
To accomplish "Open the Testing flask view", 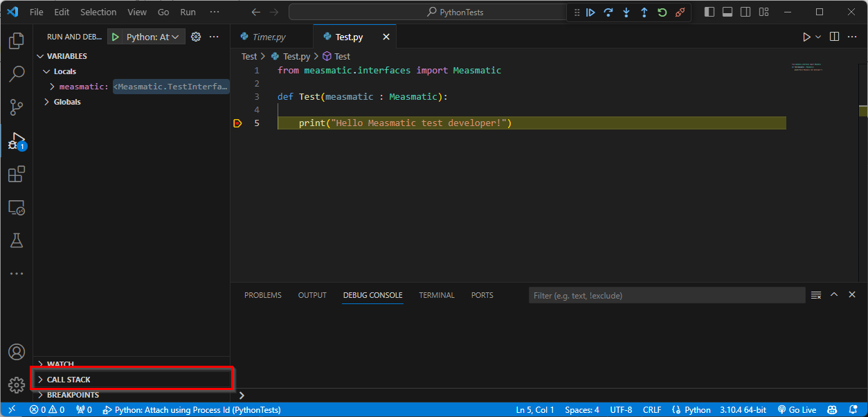I will coord(17,240).
